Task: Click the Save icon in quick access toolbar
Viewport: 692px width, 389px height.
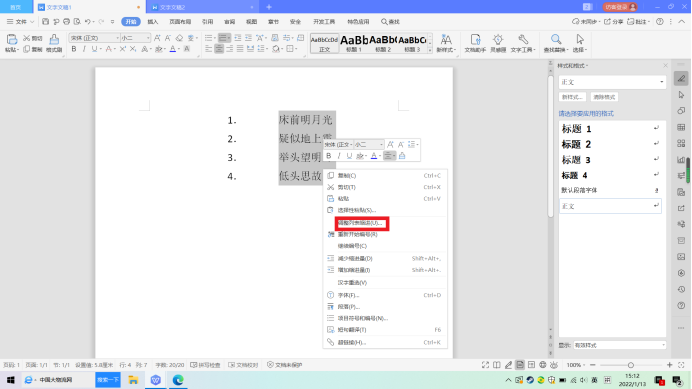Action: 45,21
